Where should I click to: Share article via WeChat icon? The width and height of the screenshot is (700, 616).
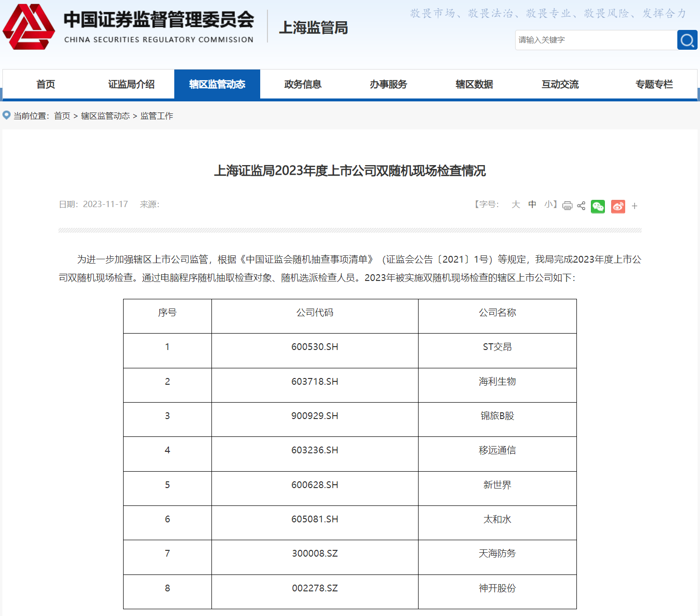(598, 206)
